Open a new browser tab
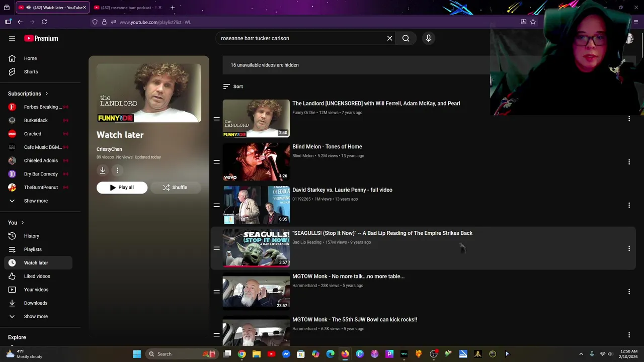 [173, 8]
